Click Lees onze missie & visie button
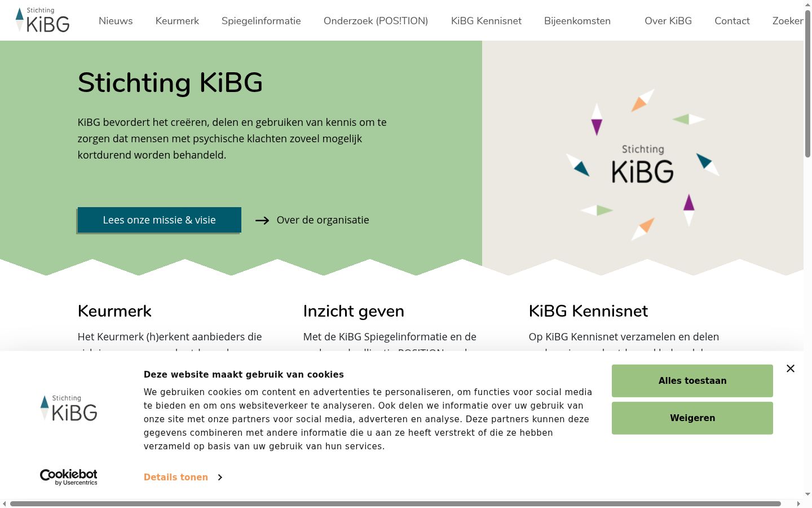Viewport: 812px width, 508px height. pos(160,220)
